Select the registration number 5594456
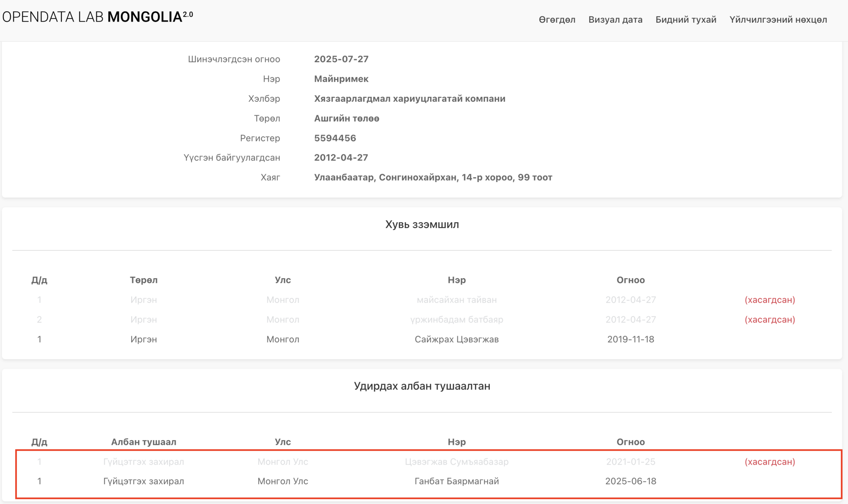 pyautogui.click(x=335, y=138)
